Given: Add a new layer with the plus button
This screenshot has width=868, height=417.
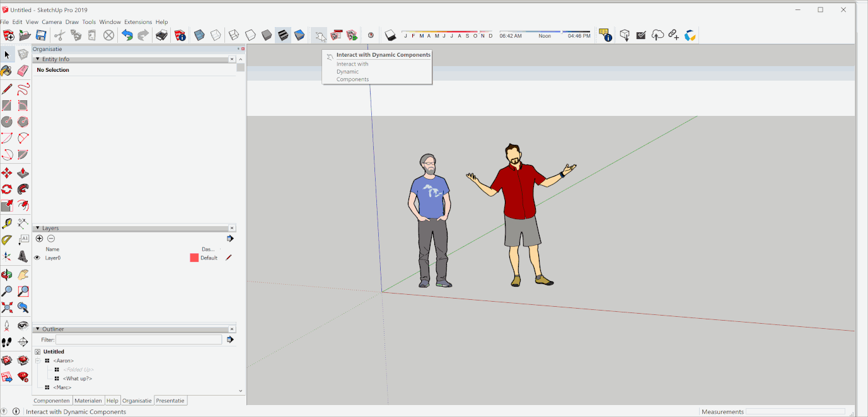Looking at the screenshot, I should point(39,238).
